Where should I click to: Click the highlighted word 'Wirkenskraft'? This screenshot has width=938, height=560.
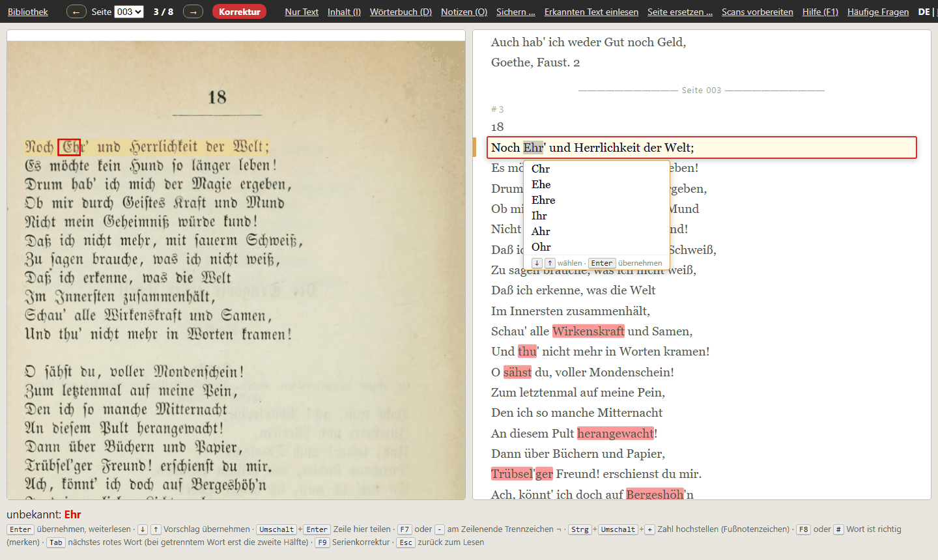[588, 331]
